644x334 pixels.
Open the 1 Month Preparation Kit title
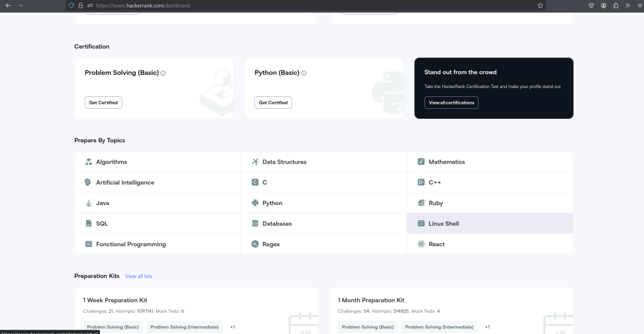point(371,300)
